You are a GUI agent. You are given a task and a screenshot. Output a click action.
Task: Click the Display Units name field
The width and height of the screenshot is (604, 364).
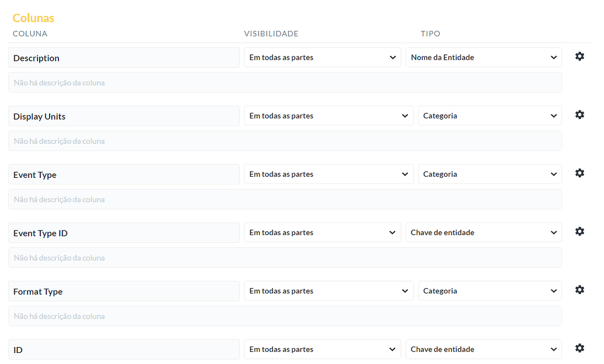coord(124,116)
